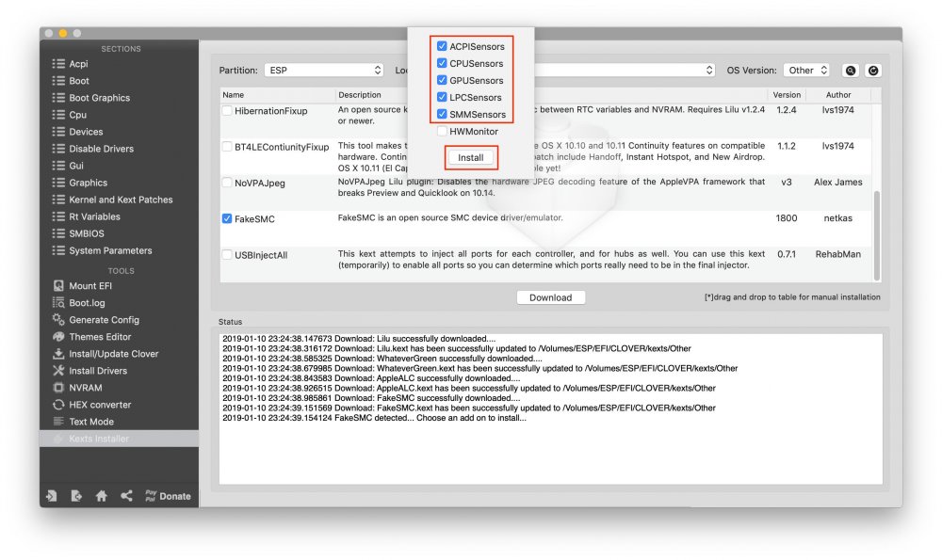This screenshot has width=942, height=560.
Task: Click the import config icon
Action: 52,496
